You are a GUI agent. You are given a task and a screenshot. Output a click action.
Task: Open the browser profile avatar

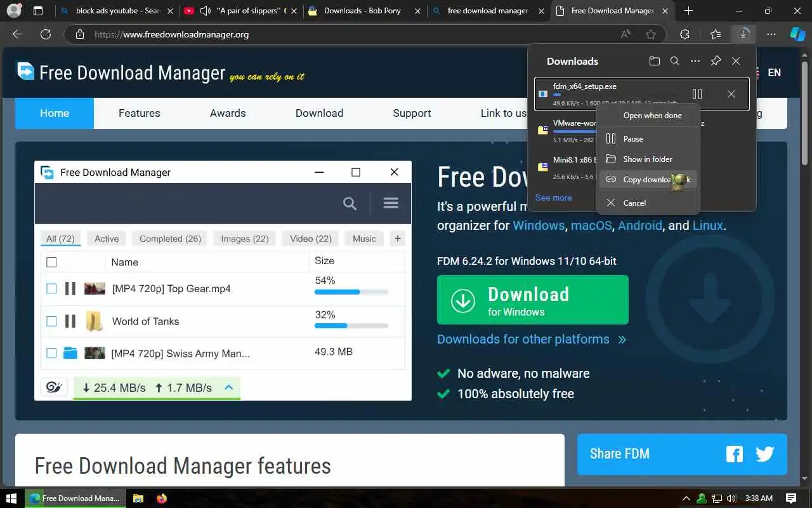click(13, 11)
